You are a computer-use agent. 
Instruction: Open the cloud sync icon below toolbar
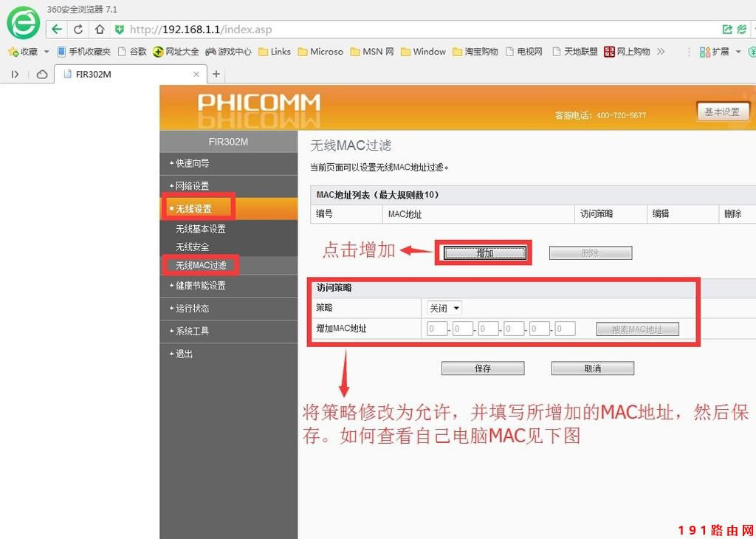coord(42,74)
